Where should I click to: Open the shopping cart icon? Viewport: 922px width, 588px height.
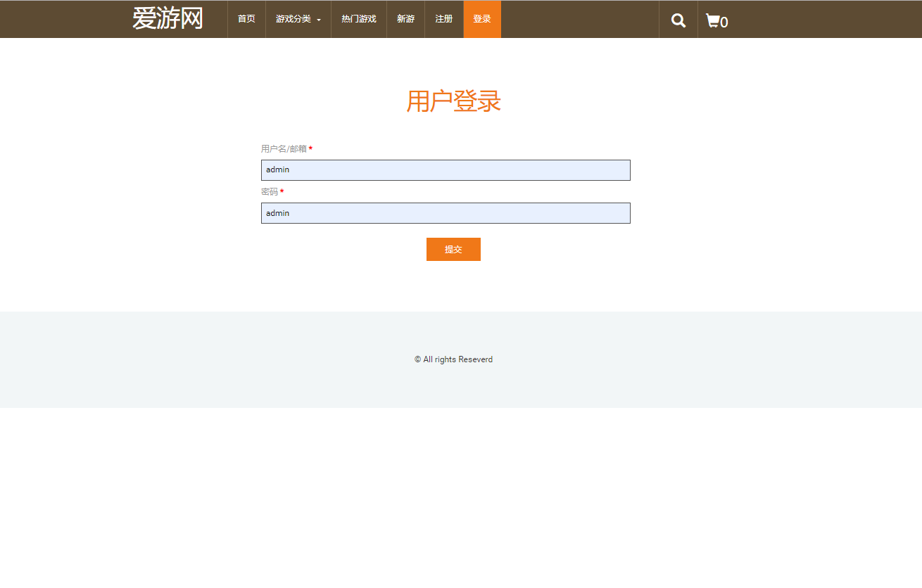pos(713,20)
